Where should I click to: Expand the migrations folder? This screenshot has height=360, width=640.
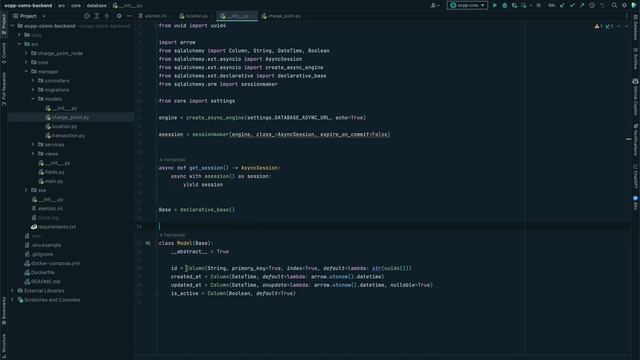33,90
